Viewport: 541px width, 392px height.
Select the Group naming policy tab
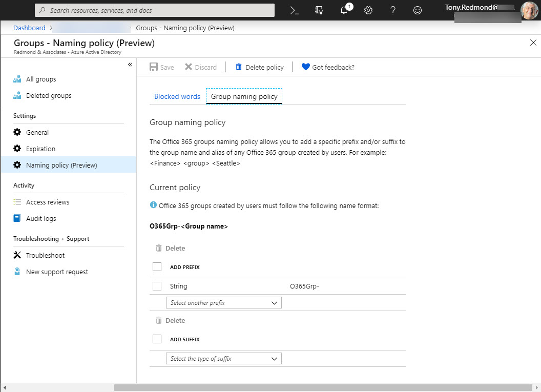tap(244, 96)
